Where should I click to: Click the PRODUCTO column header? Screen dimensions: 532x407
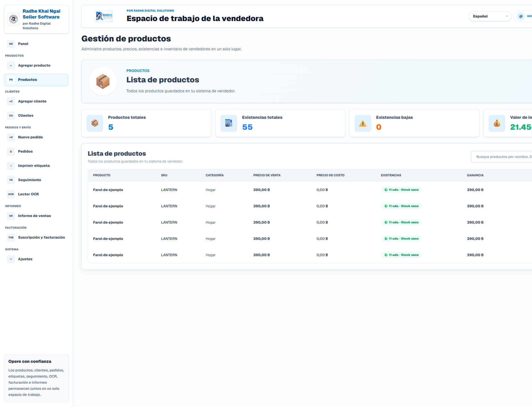102,175
